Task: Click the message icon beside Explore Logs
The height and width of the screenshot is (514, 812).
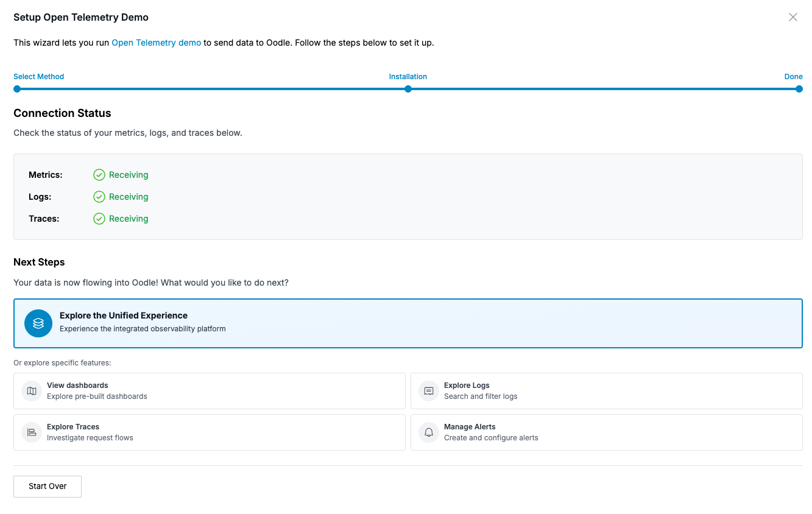Action: pos(429,391)
